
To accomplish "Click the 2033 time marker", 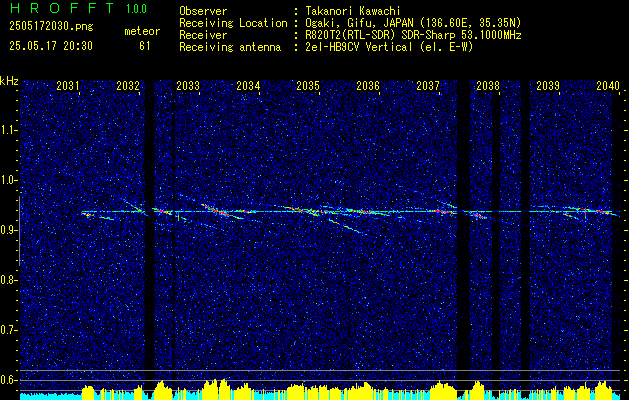I will pos(188,86).
